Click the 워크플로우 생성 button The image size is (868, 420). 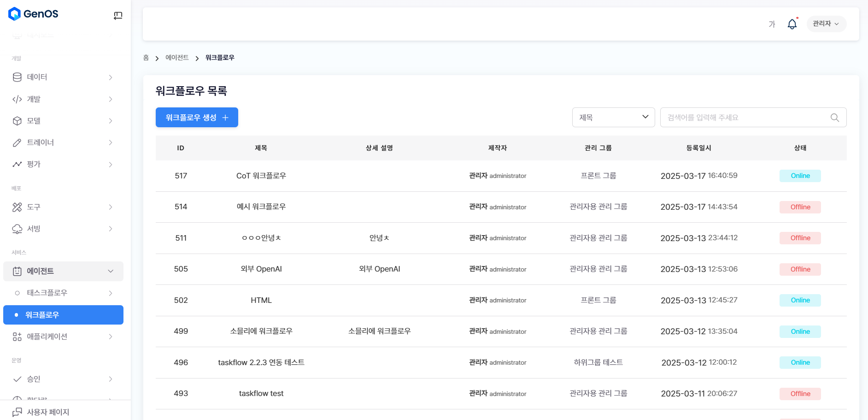197,118
